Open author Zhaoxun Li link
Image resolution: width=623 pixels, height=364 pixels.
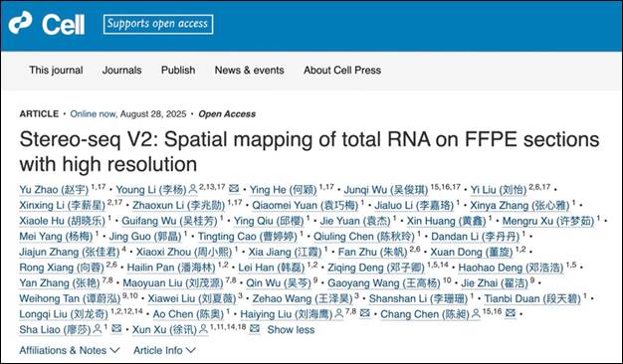[x=179, y=205]
